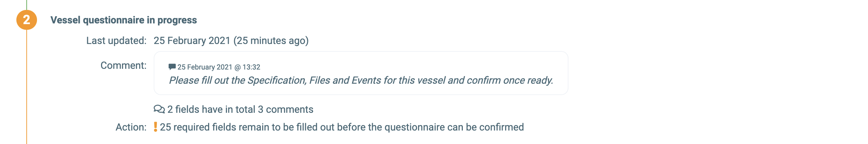Select the "Vessel questionnaire in progress" heading

click(123, 20)
